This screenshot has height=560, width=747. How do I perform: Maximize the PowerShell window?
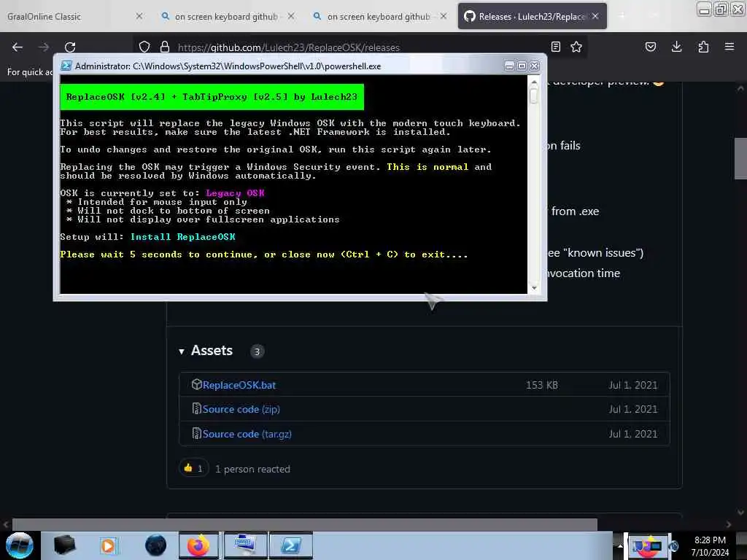click(522, 66)
